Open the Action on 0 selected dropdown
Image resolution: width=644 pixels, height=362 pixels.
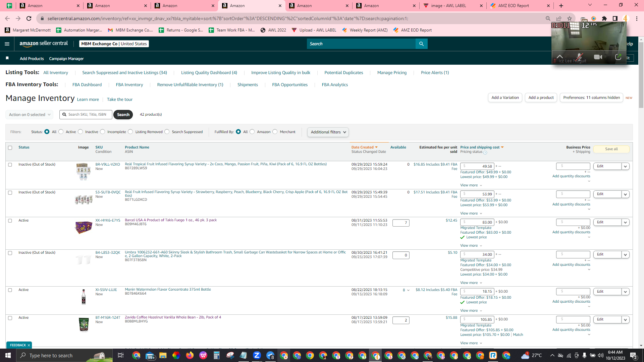pos(30,115)
